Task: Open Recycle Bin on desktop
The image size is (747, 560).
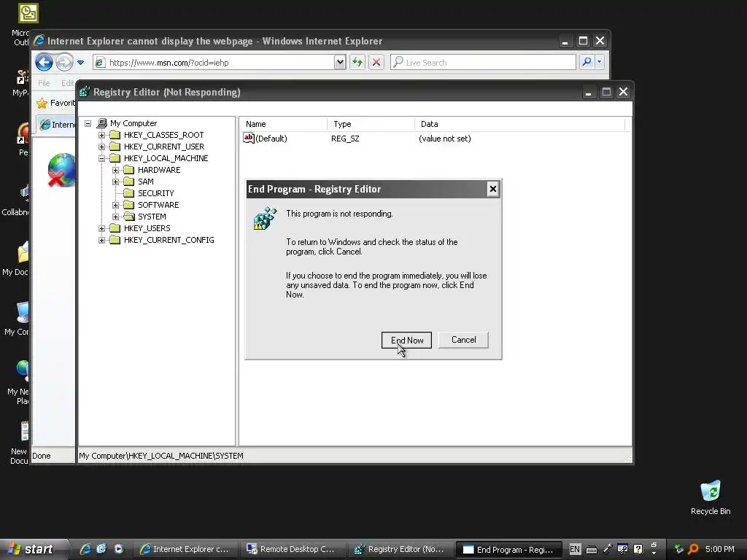Action: coord(711,497)
